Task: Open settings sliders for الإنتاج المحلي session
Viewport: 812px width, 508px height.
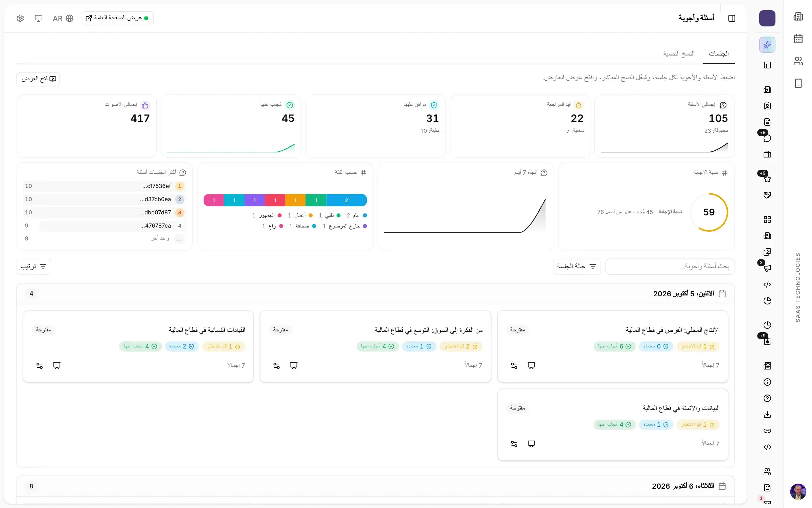Action: click(514, 366)
